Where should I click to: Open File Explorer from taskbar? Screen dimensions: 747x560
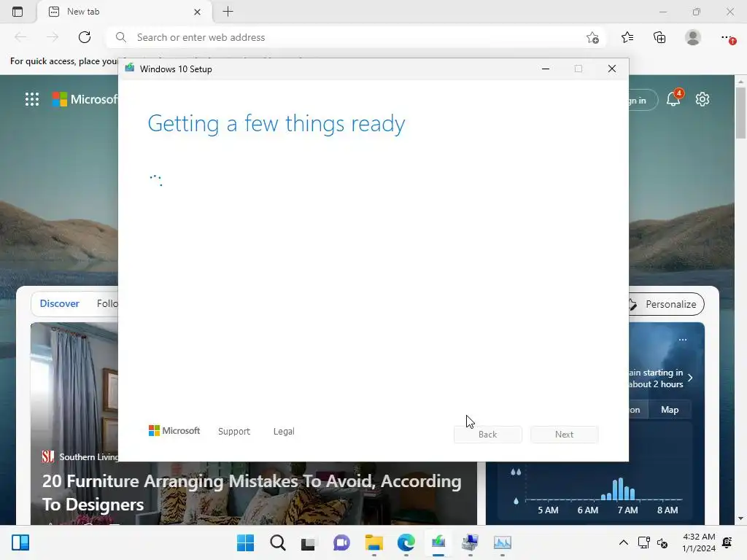click(x=374, y=542)
